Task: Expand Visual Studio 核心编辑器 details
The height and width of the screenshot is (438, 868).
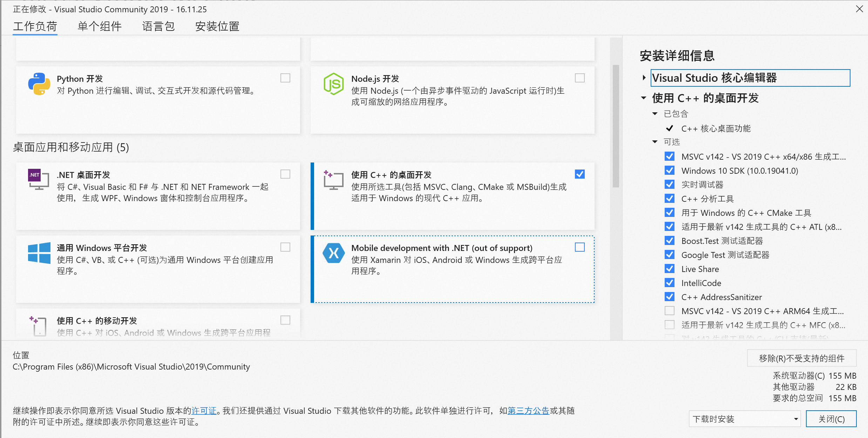Action: tap(644, 78)
